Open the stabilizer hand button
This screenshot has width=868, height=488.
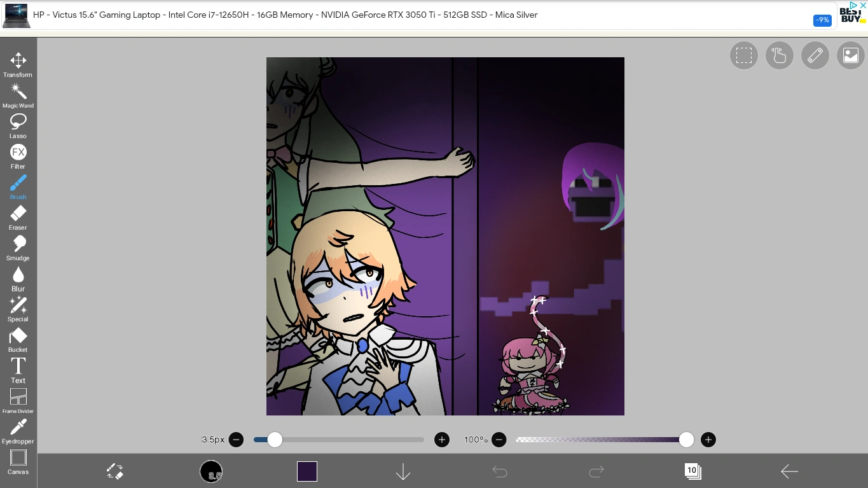[779, 56]
